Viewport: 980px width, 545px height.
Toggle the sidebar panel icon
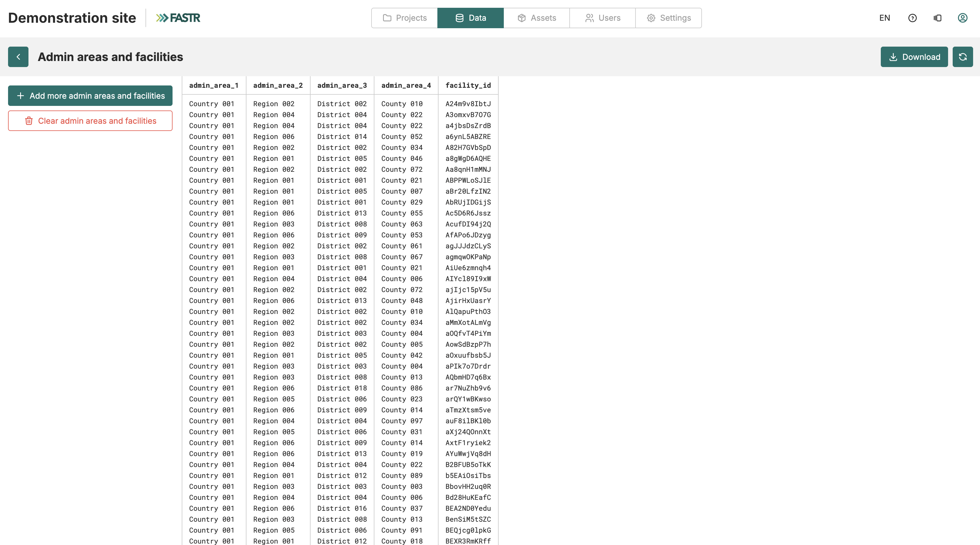point(937,18)
